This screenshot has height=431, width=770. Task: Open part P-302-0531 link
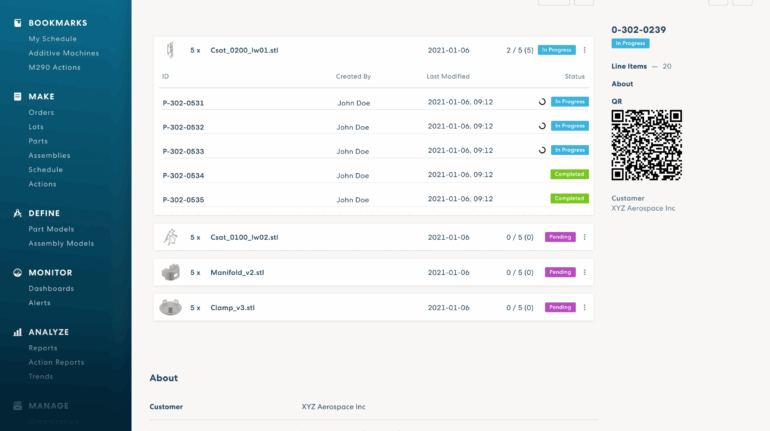(x=183, y=103)
